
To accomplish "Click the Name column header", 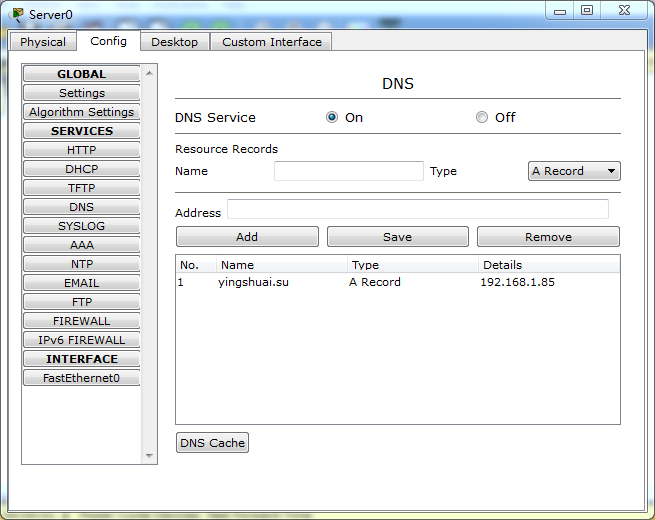I will click(x=282, y=265).
